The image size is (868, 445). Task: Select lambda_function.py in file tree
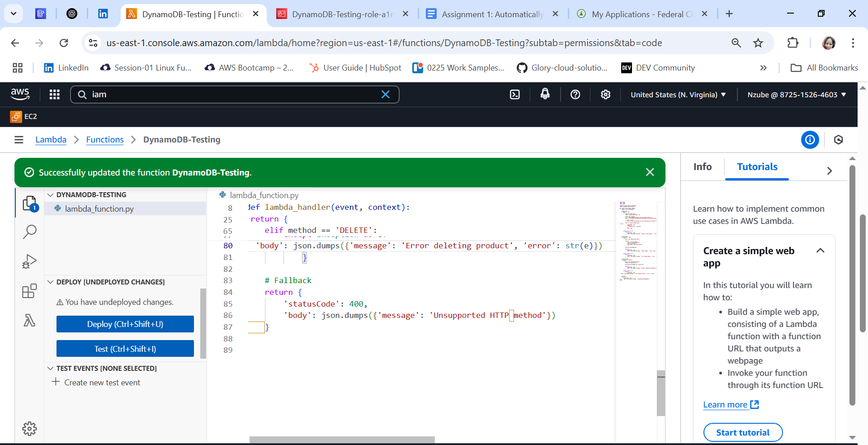[125, 209]
